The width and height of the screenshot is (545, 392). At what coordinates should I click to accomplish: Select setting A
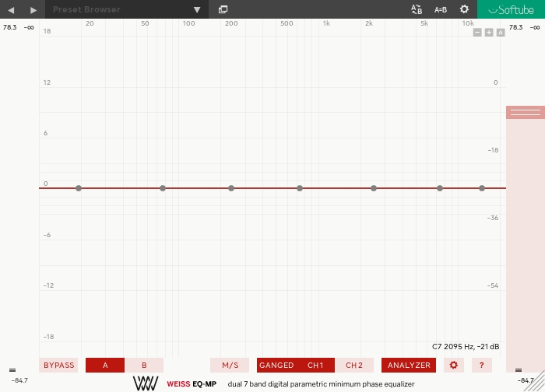click(105, 366)
